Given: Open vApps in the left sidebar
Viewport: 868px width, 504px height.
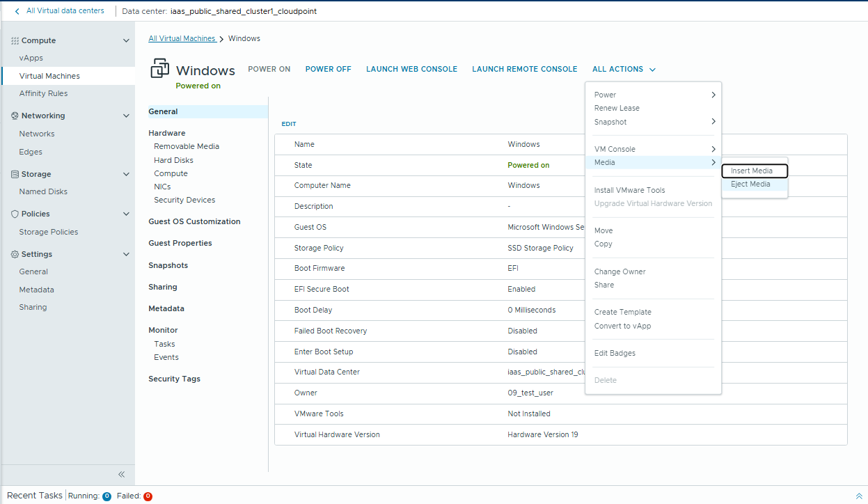Looking at the screenshot, I should click(31, 58).
